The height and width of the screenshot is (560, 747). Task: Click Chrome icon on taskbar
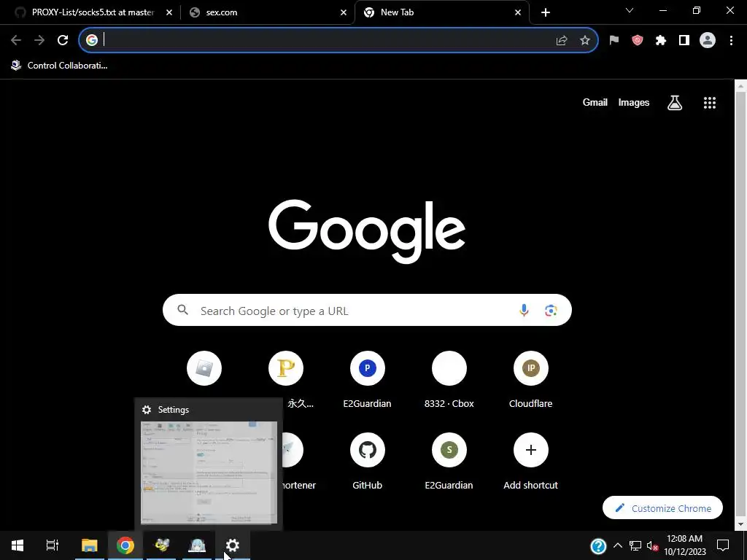[125, 545]
